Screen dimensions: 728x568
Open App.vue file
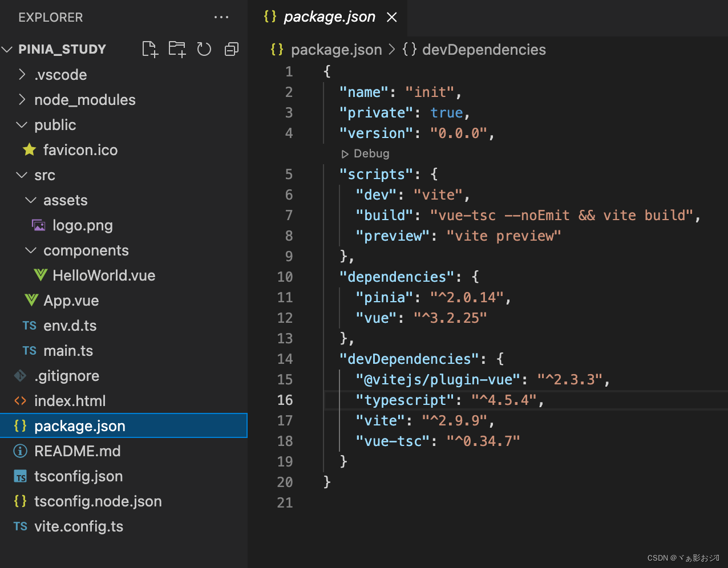click(71, 301)
